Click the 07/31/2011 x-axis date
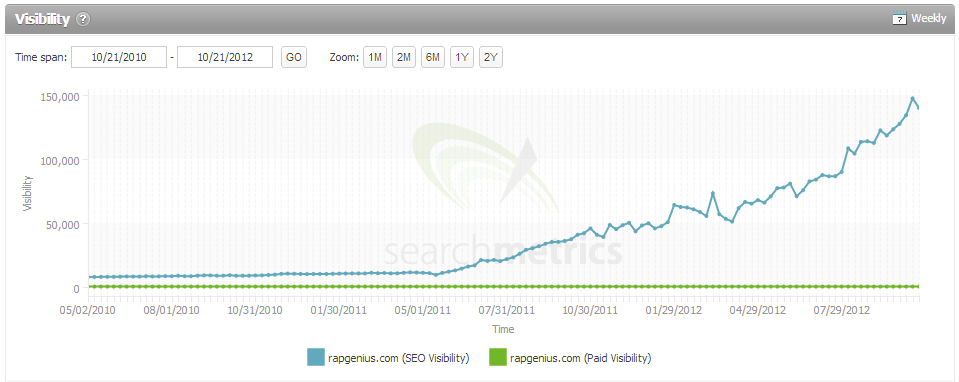 pos(505,309)
